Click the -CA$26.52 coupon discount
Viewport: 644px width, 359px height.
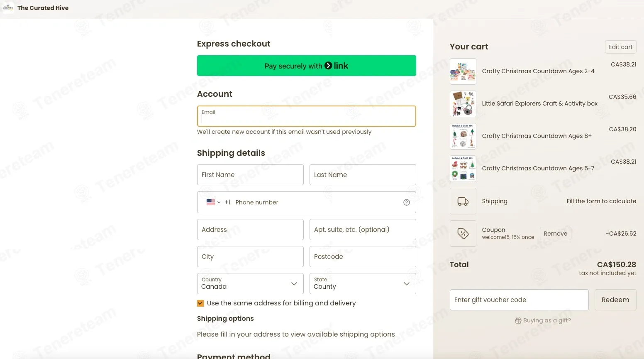click(x=621, y=234)
